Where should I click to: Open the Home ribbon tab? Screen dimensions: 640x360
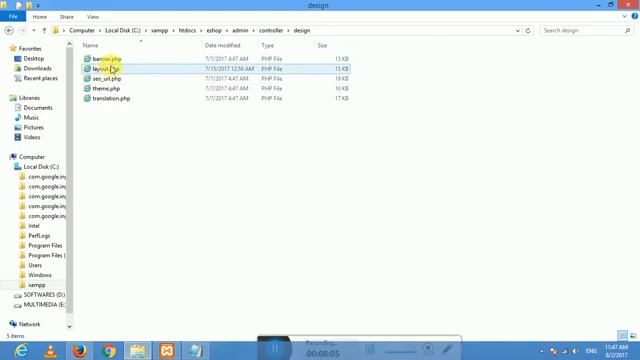point(40,17)
